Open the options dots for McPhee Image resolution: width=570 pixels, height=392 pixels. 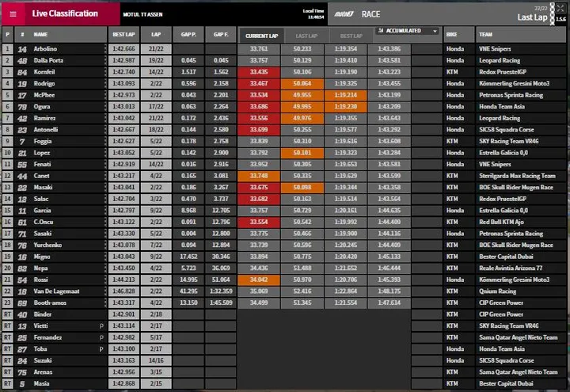tap(106, 95)
